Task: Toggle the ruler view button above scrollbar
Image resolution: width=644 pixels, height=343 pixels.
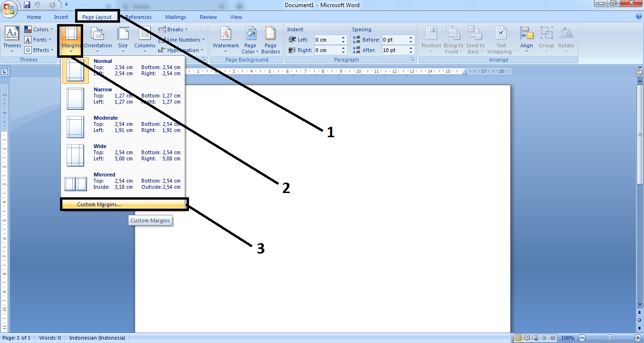Action: (640, 72)
